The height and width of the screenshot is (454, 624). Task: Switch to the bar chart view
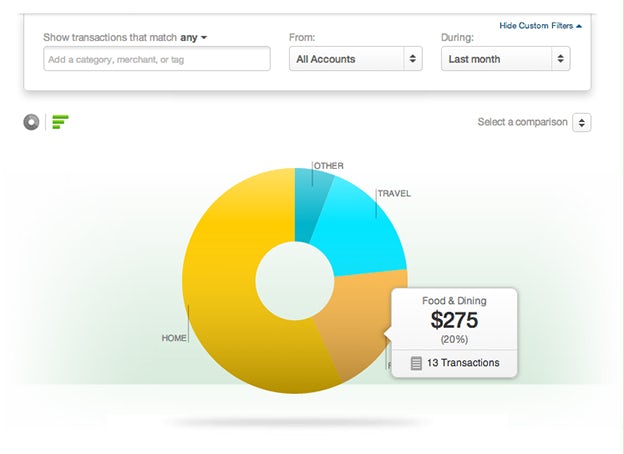coord(60,122)
